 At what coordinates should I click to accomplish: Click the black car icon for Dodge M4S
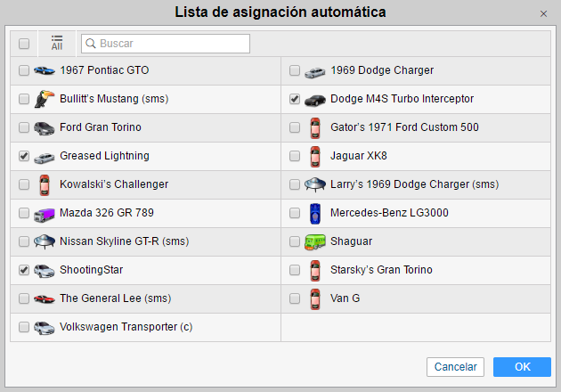pyautogui.click(x=314, y=99)
